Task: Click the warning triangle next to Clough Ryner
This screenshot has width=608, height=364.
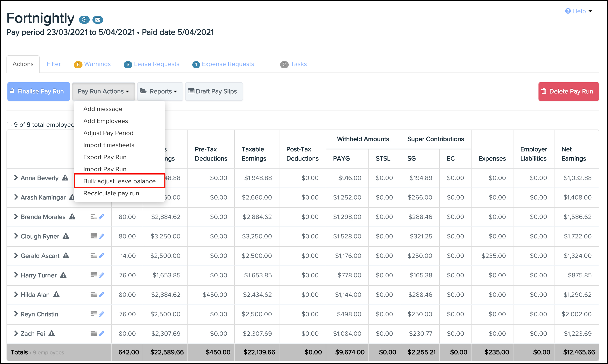Action: [x=66, y=236]
